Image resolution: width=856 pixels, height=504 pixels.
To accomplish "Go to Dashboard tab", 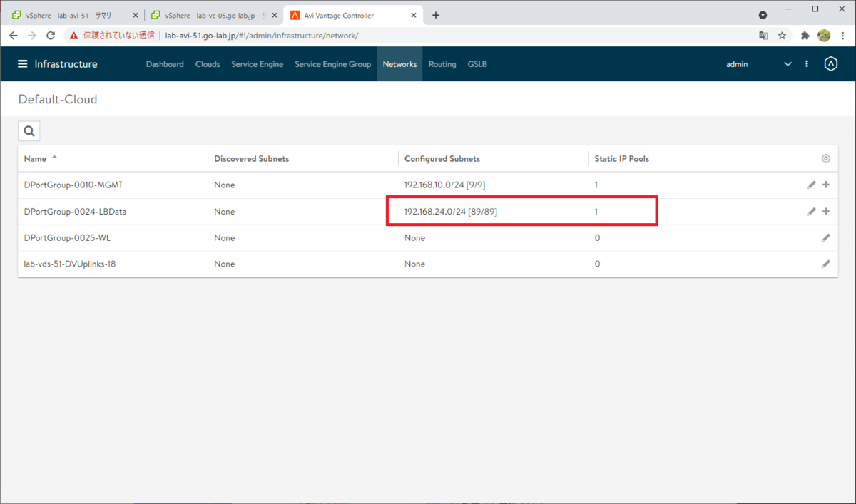I will tap(165, 64).
